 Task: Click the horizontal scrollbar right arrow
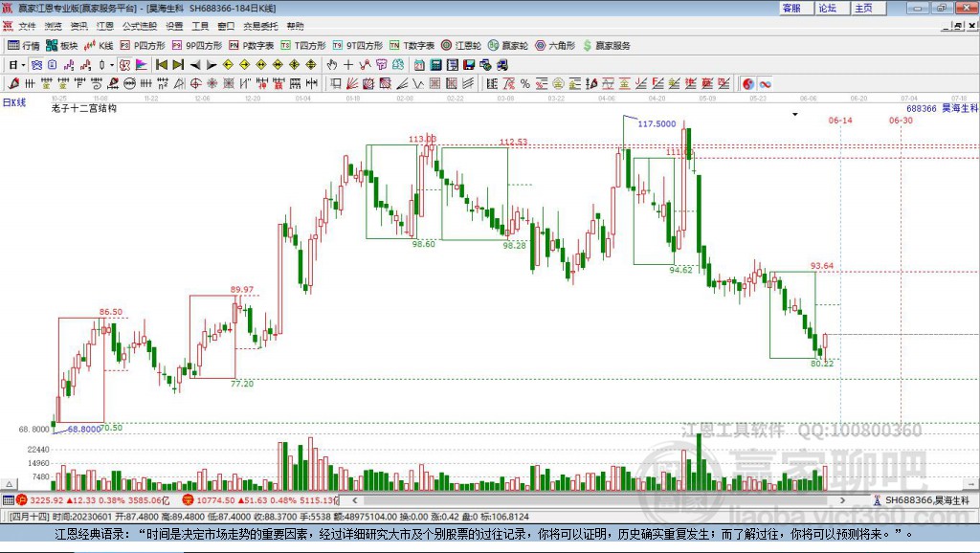point(842,499)
